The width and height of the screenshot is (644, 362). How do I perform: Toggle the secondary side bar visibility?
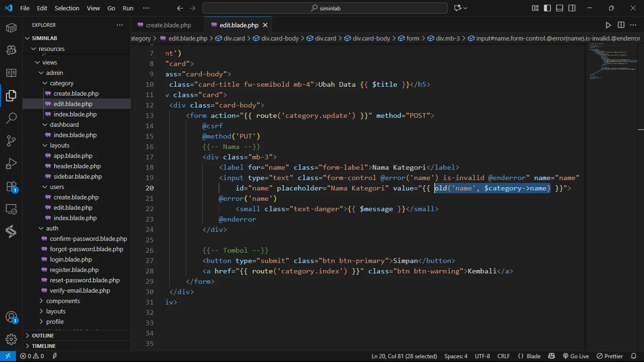572,8
